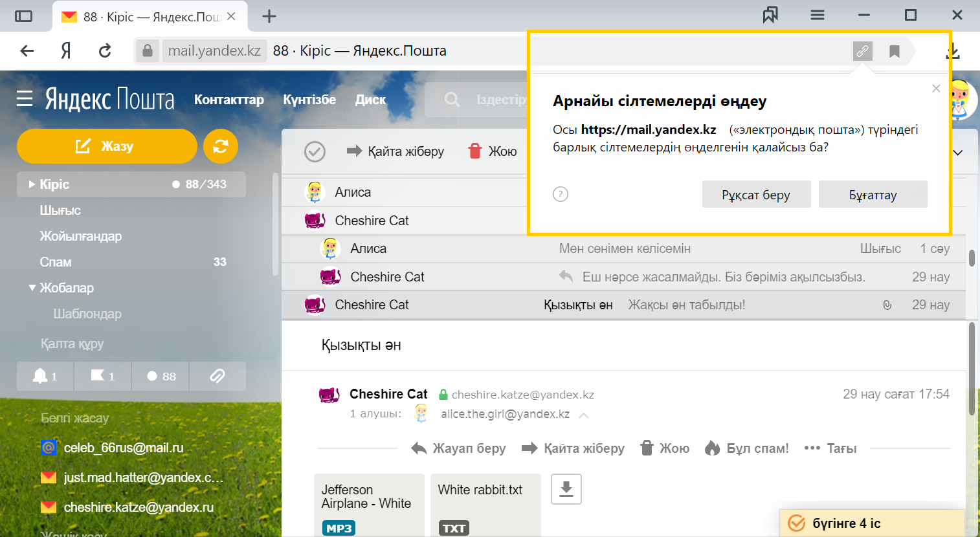Click the mail.yandex.kz address field
Viewport: 980px width, 537px height.
214,50
